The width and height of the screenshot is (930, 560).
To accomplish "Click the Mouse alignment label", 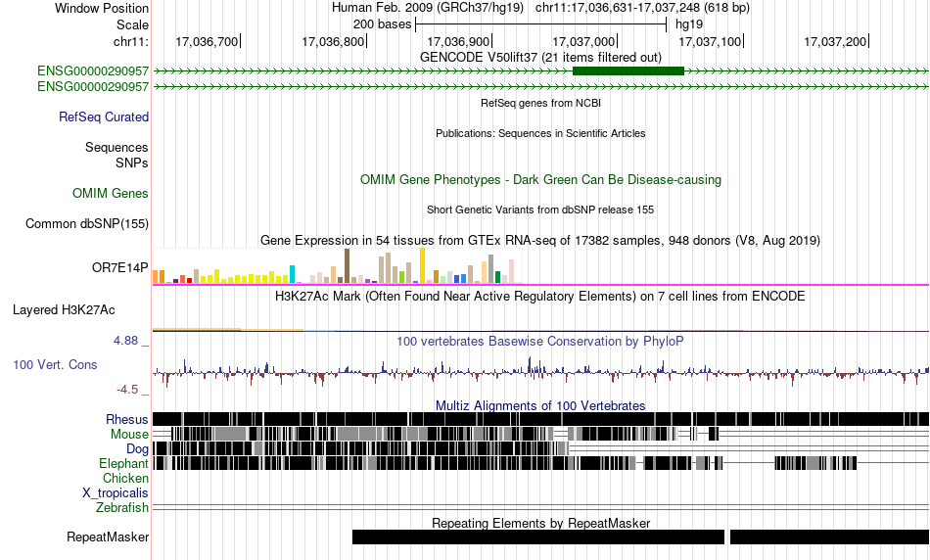I will 129,435.
